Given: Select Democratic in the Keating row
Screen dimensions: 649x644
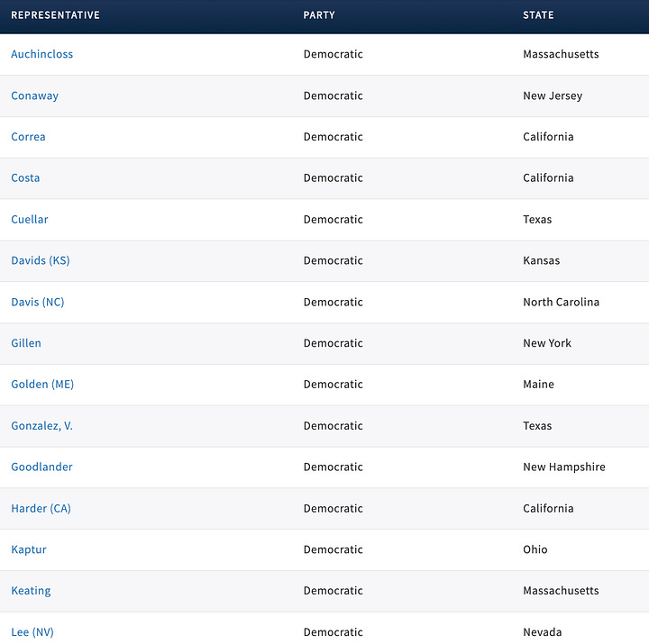Looking at the screenshot, I should coord(334,591).
